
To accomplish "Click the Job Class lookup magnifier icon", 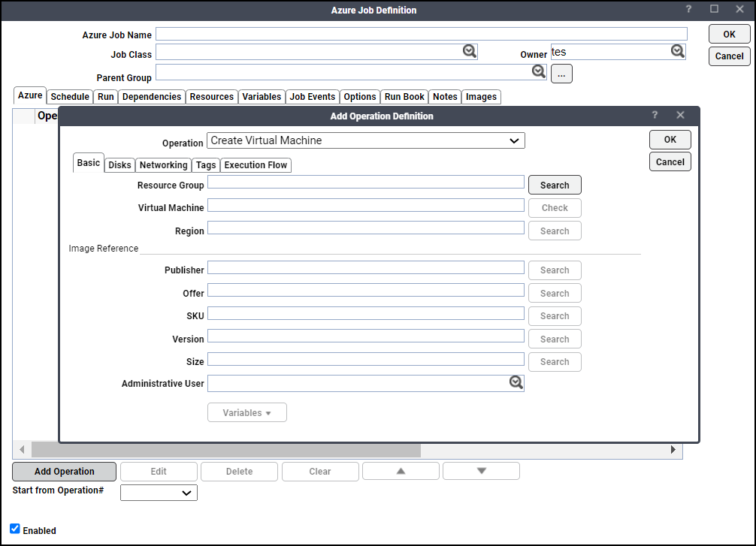I will 469,51.
